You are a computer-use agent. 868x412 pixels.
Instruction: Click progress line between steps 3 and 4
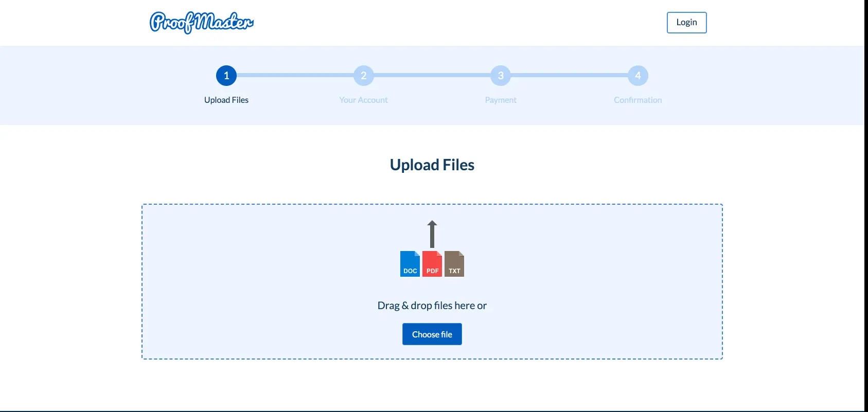click(x=569, y=75)
